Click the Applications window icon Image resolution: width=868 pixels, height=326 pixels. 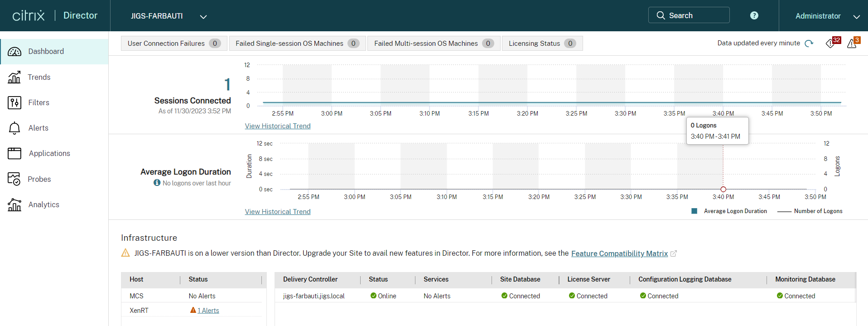(x=14, y=153)
